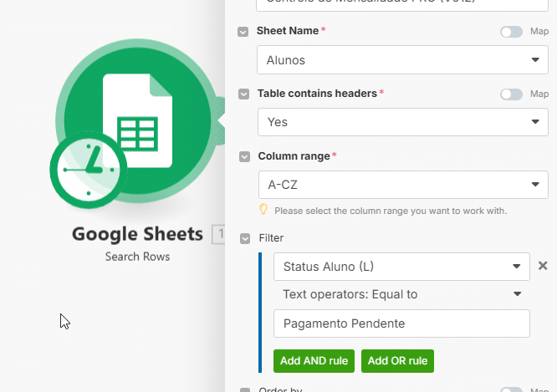This screenshot has height=392, width=557.
Task: Open the Yes headers dropdown
Action: 403,122
